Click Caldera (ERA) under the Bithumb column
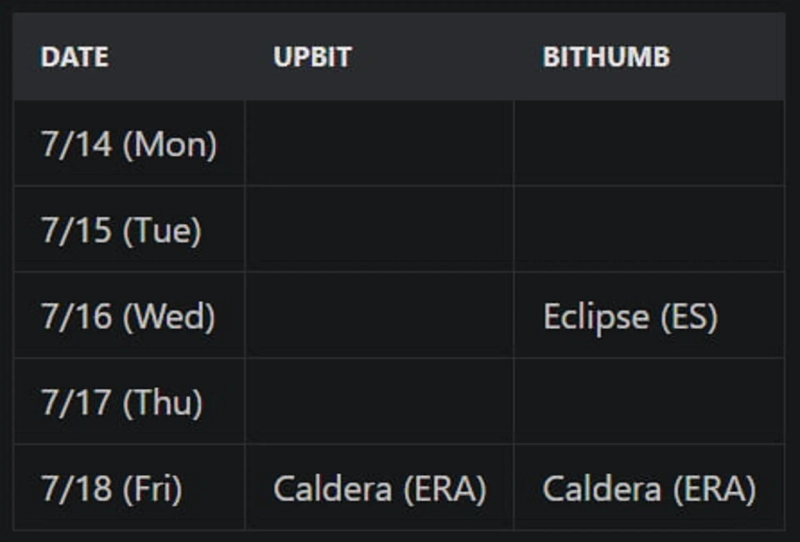The width and height of the screenshot is (800, 542). [648, 489]
